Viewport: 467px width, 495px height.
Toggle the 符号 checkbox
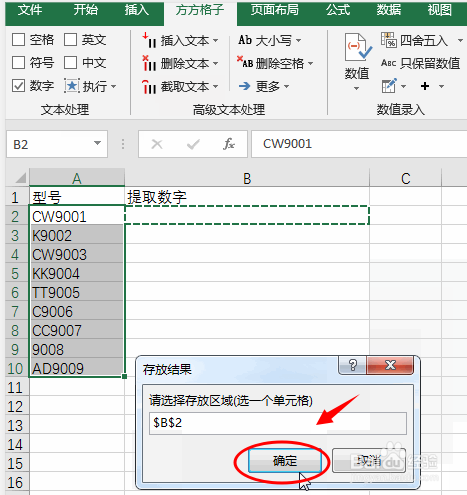18,62
